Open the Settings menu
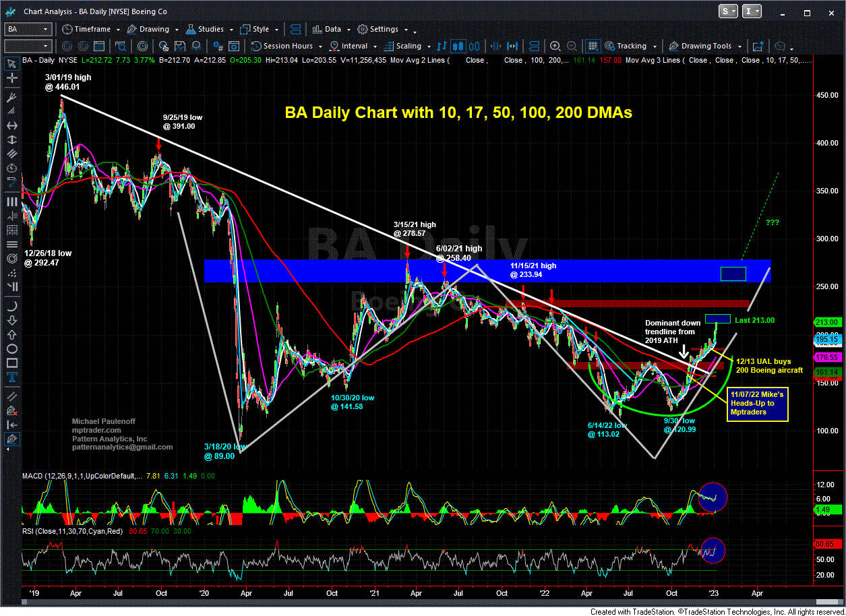Screen dimensions: 846x616 coord(377,29)
